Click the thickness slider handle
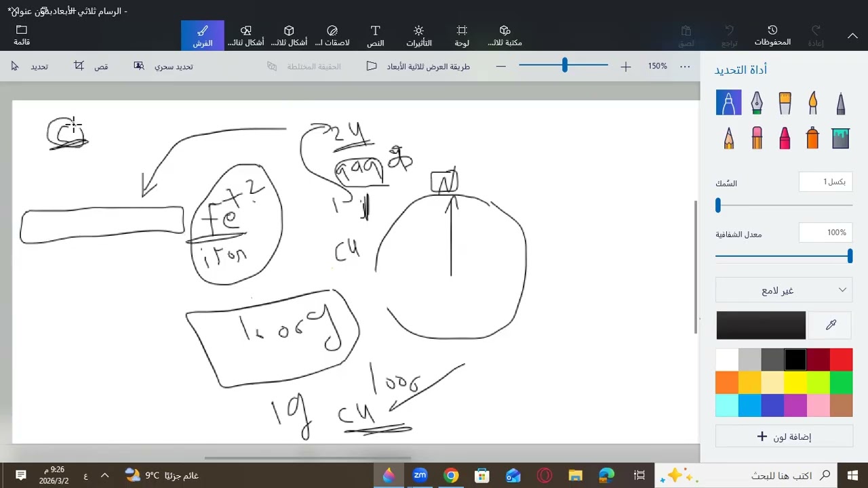The image size is (868, 488). (x=717, y=205)
